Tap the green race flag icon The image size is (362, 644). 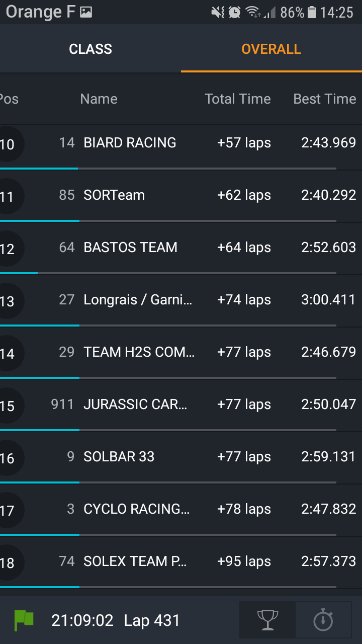coord(24,620)
